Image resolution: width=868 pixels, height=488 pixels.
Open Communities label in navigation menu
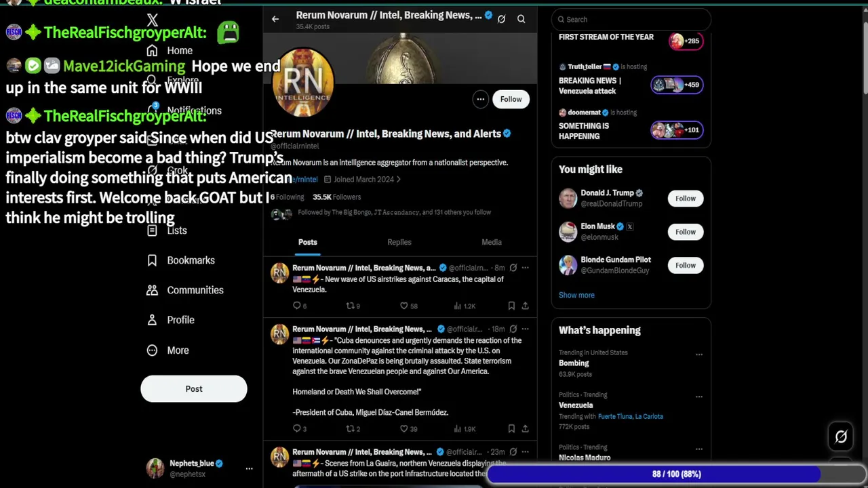[195, 290]
